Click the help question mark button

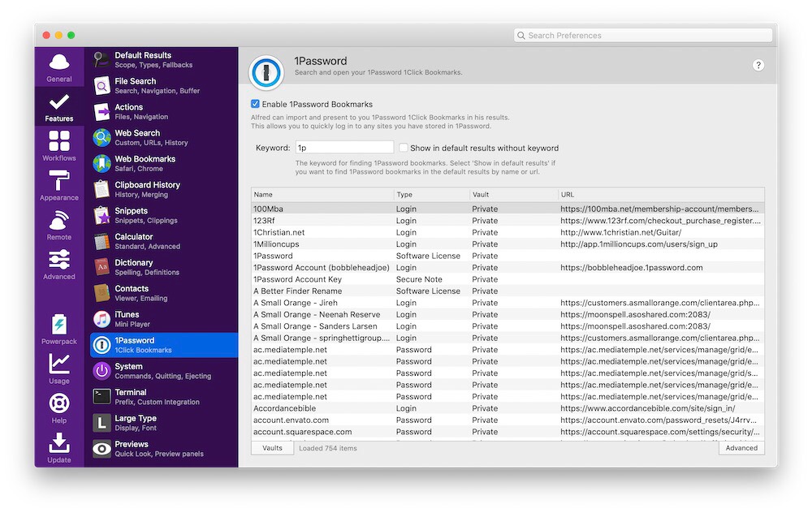[x=758, y=65]
